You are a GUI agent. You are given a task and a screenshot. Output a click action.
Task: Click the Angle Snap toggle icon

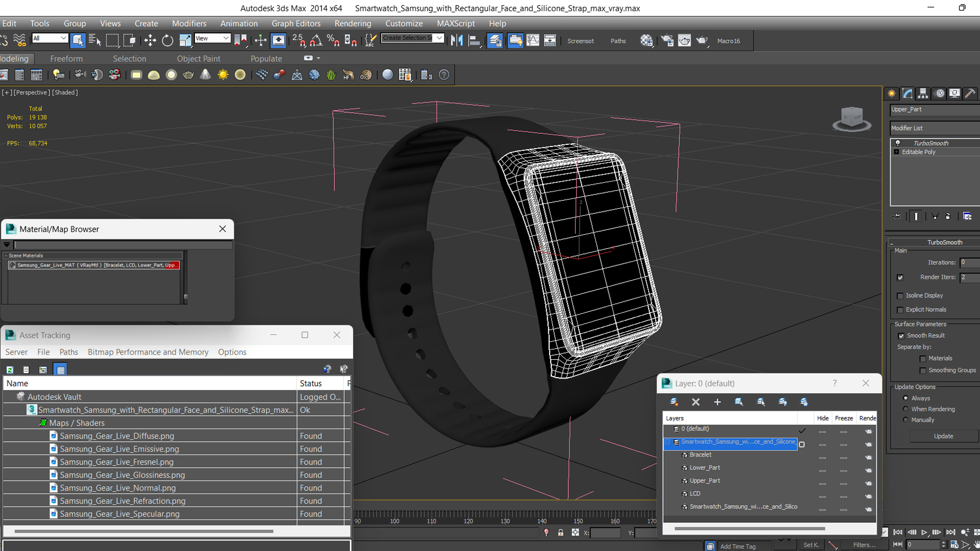(316, 40)
